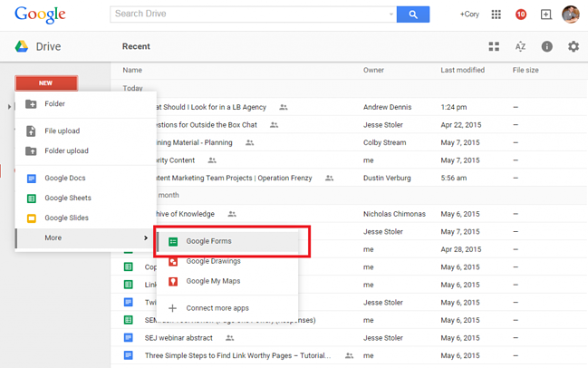
Task: Choose File upload menu option
Action: 62,131
